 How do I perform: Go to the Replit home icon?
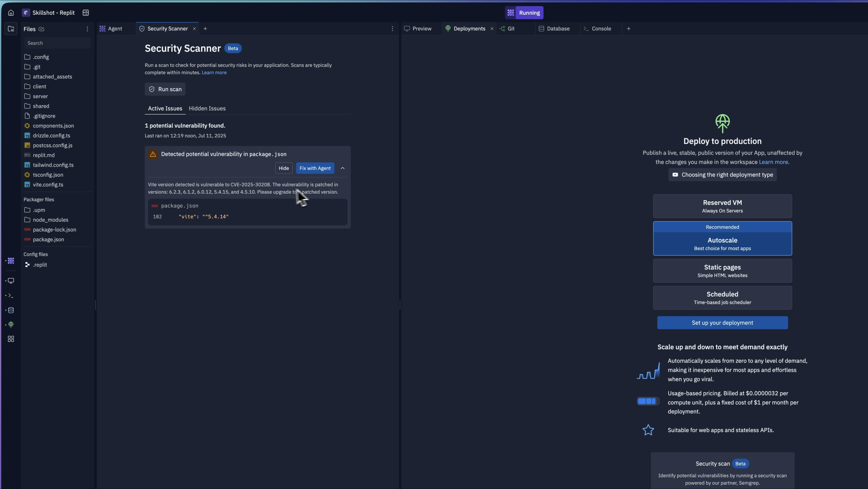[11, 13]
